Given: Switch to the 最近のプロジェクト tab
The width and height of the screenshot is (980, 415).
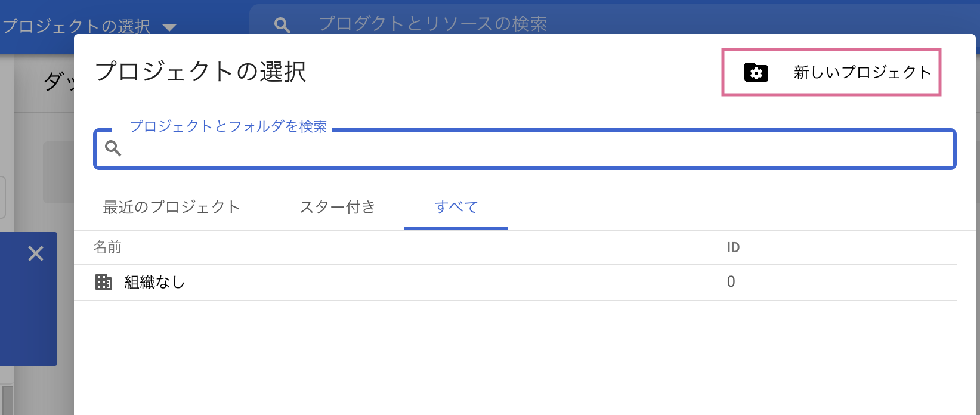Looking at the screenshot, I should point(171,207).
